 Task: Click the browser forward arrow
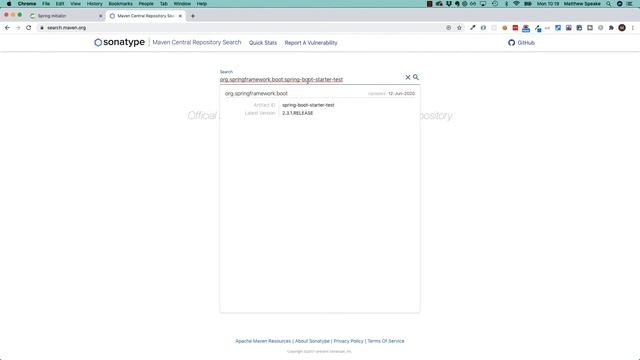pos(18,28)
